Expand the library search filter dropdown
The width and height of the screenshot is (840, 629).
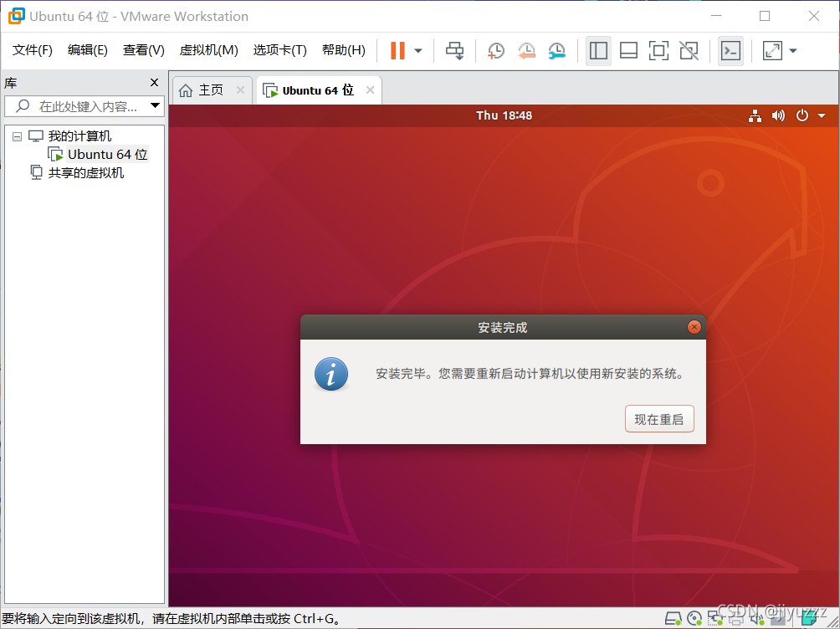click(156, 105)
